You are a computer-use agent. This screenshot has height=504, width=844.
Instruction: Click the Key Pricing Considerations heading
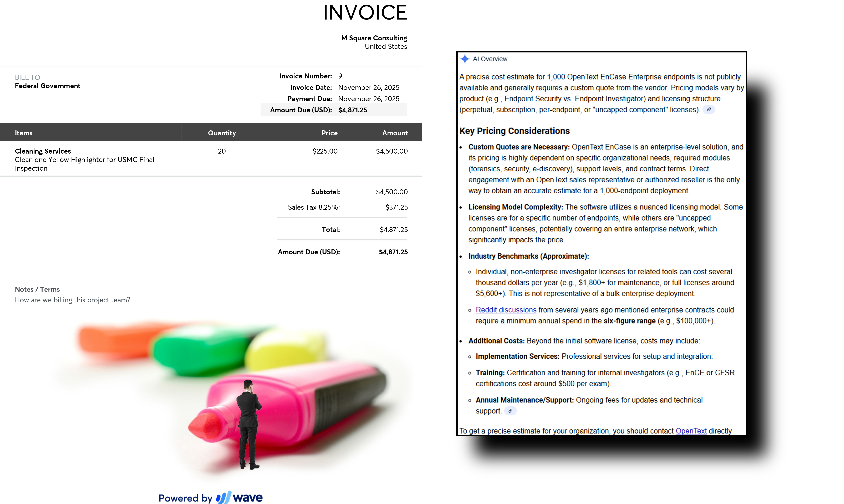(514, 131)
